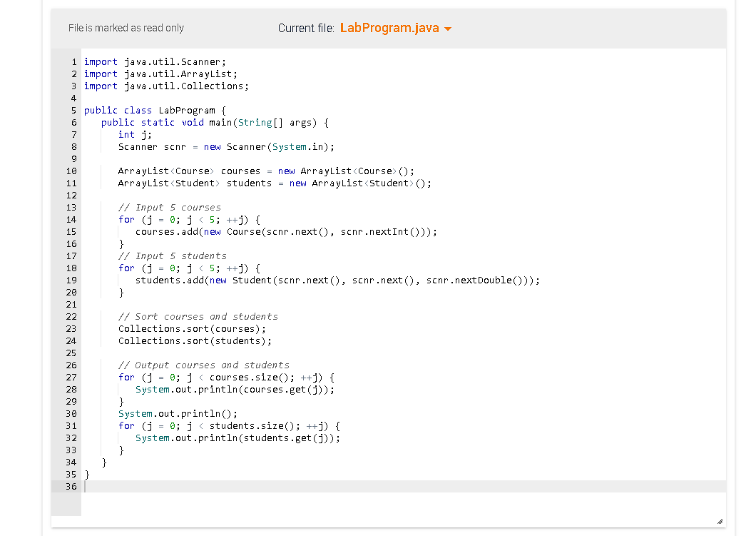
Task: Click the read only notice text
Action: 126,28
